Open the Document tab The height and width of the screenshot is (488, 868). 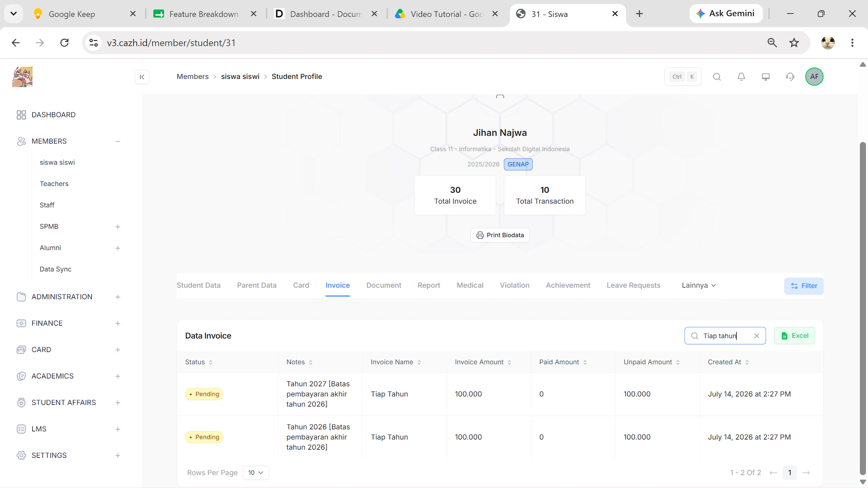coord(384,285)
